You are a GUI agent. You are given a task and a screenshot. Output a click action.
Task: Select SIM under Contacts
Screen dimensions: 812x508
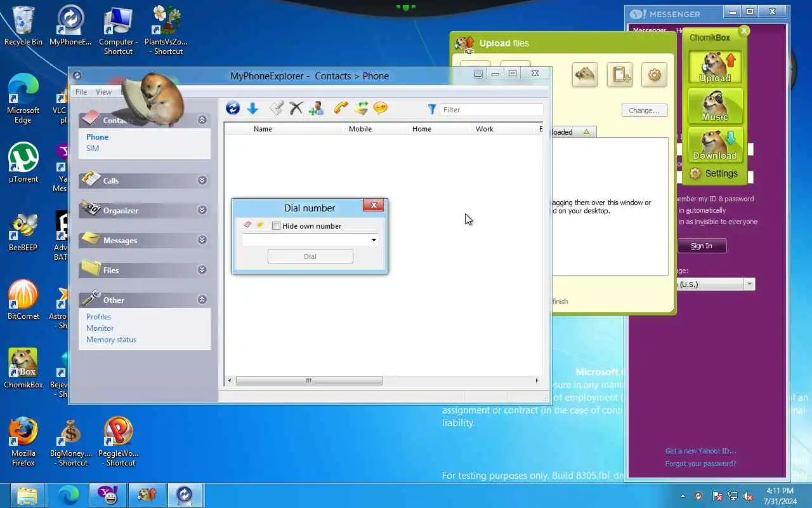click(x=93, y=148)
